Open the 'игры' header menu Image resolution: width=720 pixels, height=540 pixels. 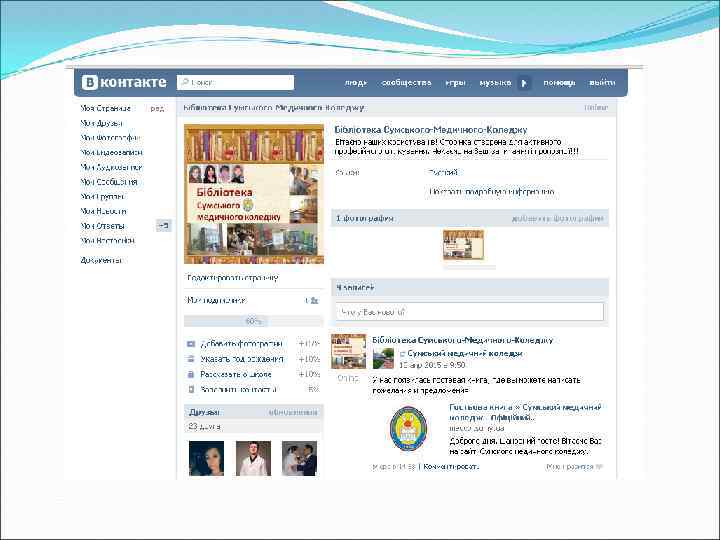[455, 83]
